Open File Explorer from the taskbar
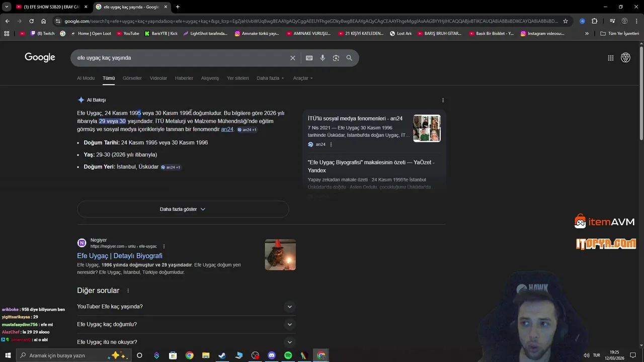644x362 pixels. [x=206, y=355]
